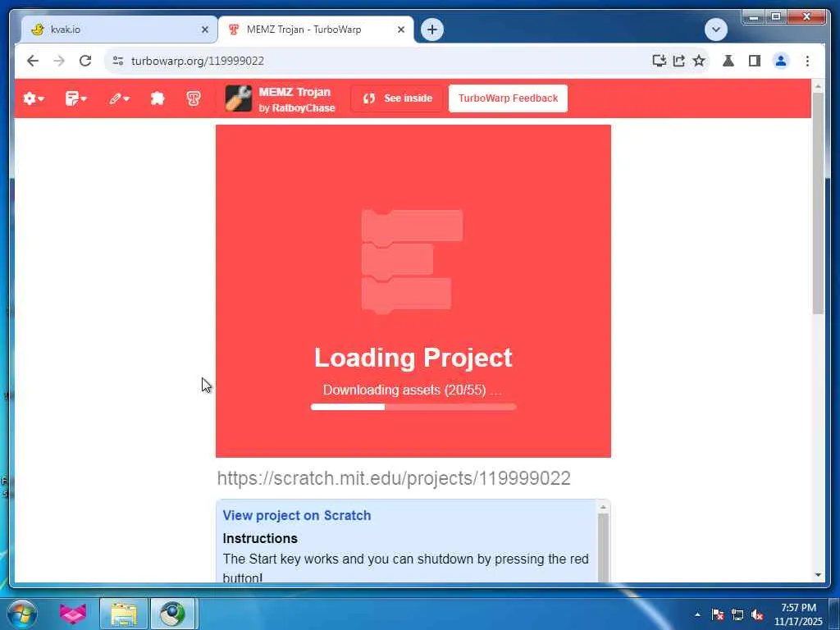Open a new browser tab
This screenshot has width=840, height=630.
point(432,30)
